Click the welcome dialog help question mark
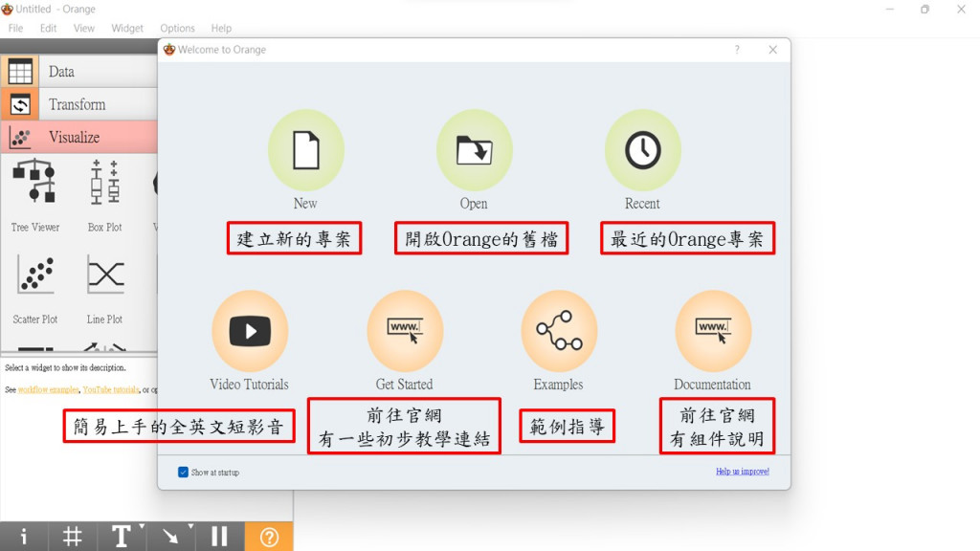This screenshot has height=551, width=980. [x=737, y=50]
